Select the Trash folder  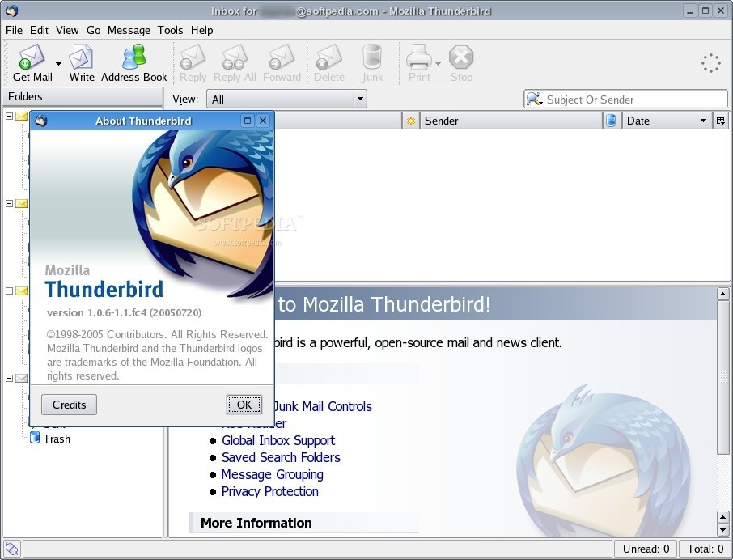point(57,439)
